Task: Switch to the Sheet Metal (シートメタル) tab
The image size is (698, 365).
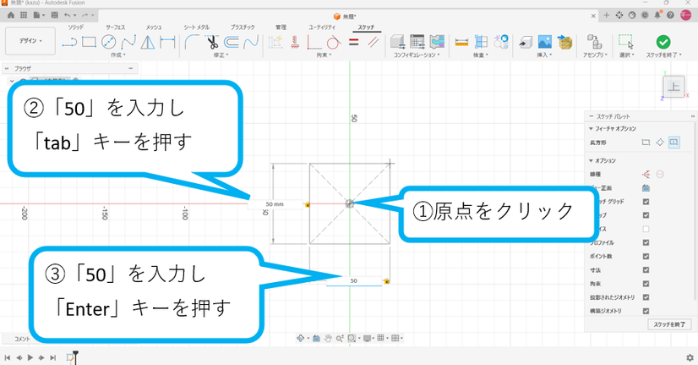Action: point(196,28)
